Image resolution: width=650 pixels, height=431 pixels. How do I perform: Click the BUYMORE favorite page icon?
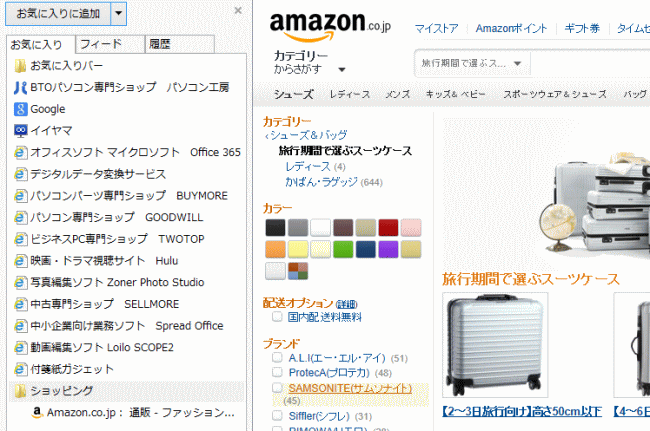pos(20,196)
